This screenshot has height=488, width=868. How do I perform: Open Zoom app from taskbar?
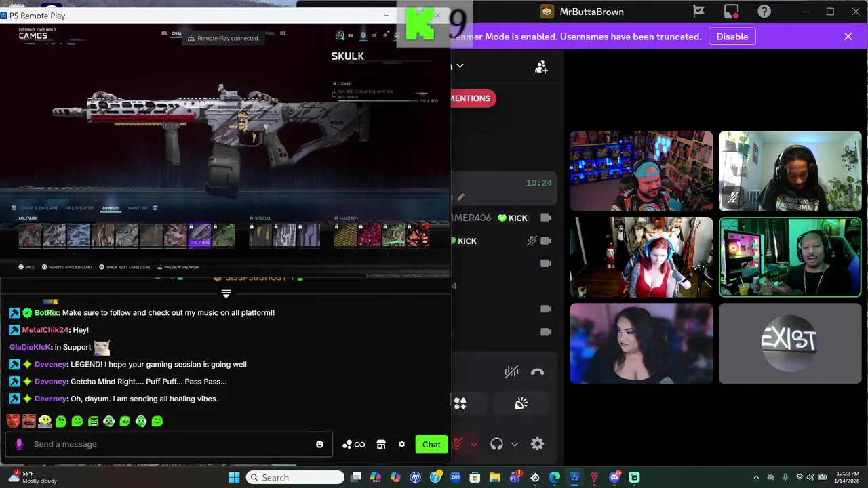click(455, 477)
